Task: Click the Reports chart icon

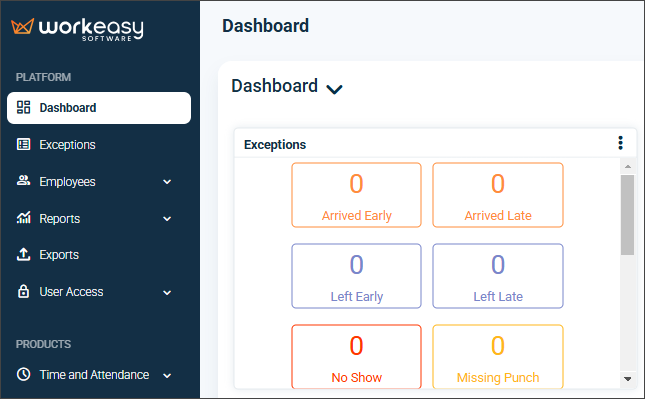Action: pyautogui.click(x=23, y=218)
